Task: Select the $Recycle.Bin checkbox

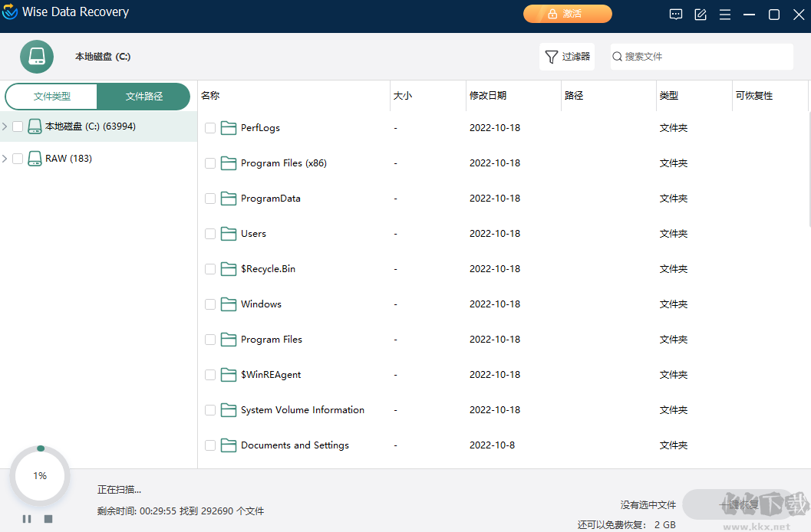Action: [210, 268]
